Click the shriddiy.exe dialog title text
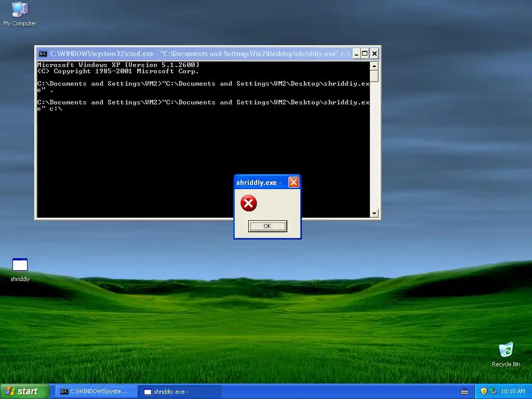Screen dimensions: 532x399 point(259,182)
